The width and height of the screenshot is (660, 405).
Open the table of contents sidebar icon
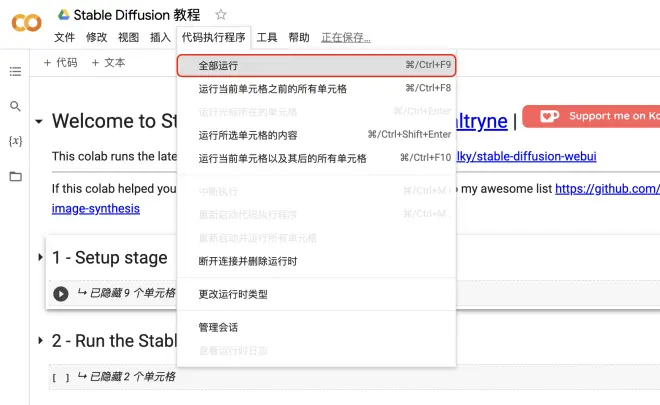pos(15,72)
